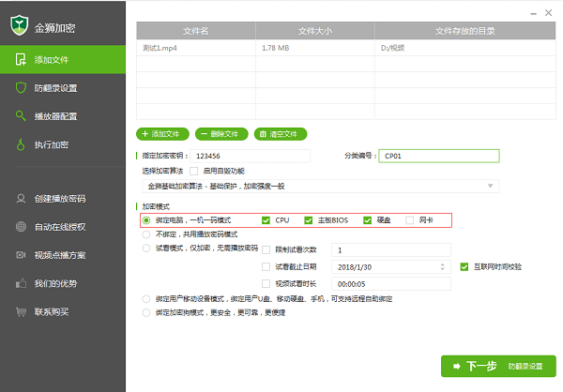563x392 pixels.
Task: Toggle the 互联网时间校验 checkbox
Action: point(464,266)
